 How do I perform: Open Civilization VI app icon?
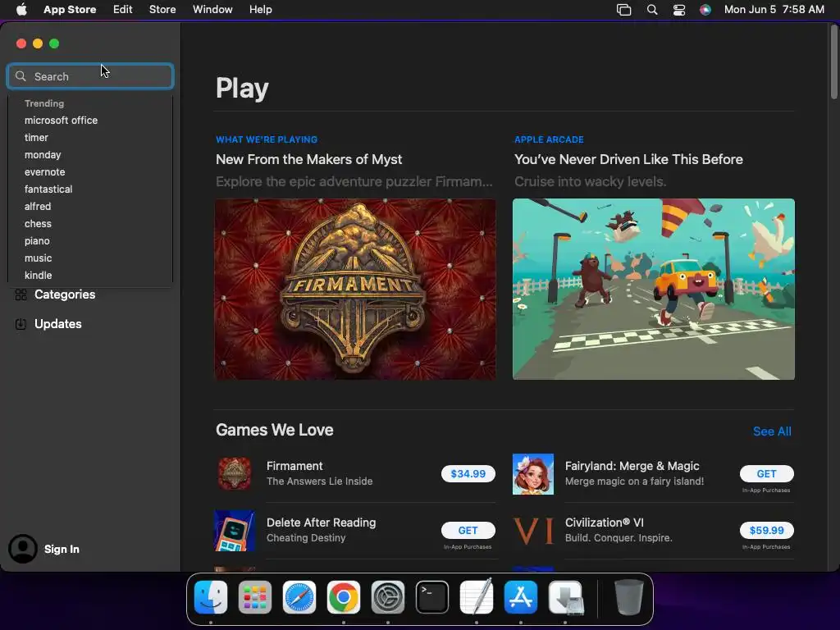tap(533, 531)
